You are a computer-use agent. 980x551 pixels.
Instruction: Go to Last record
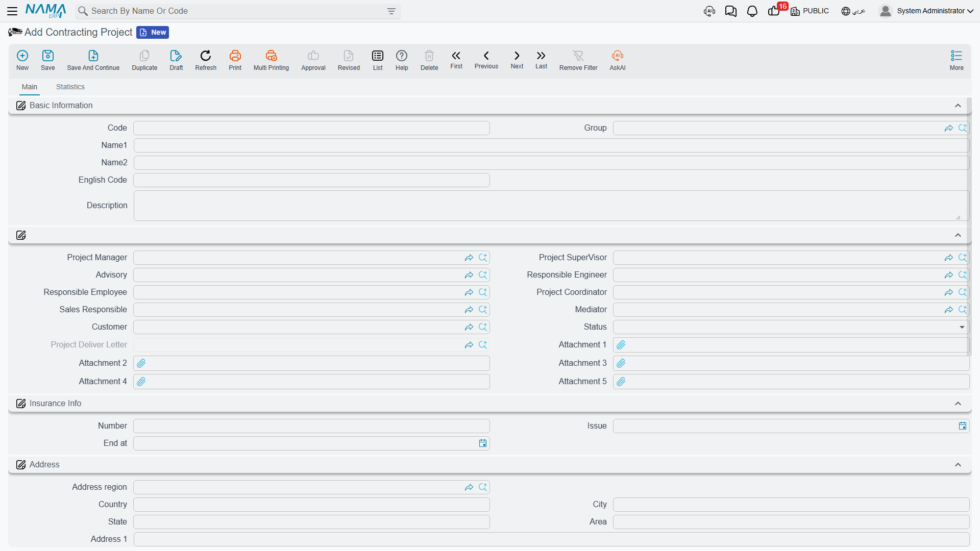[541, 60]
